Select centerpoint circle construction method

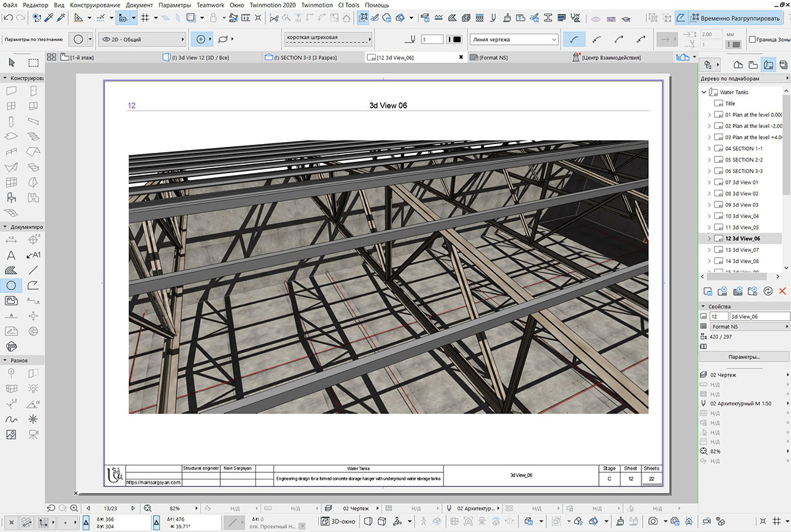pos(201,39)
